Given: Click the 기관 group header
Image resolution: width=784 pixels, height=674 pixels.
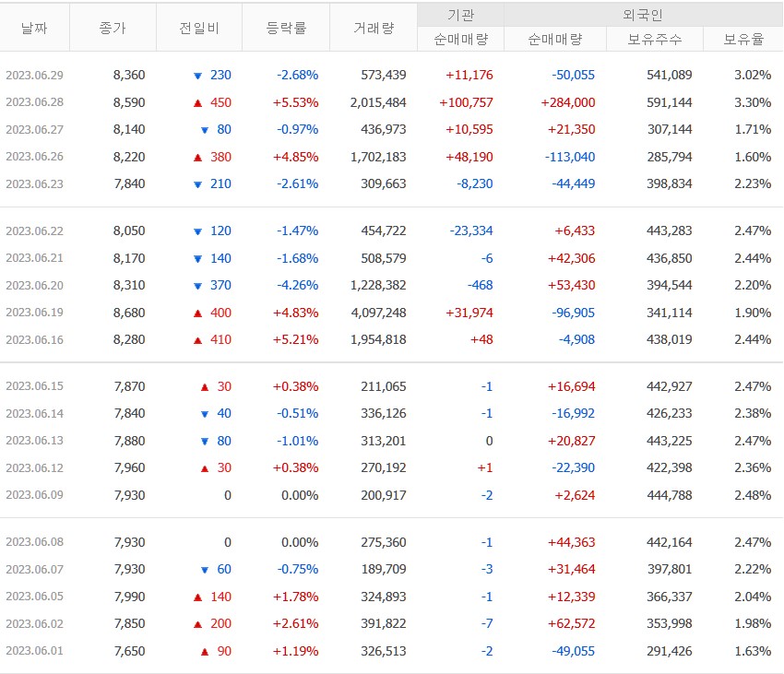Looking at the screenshot, I should [x=460, y=15].
